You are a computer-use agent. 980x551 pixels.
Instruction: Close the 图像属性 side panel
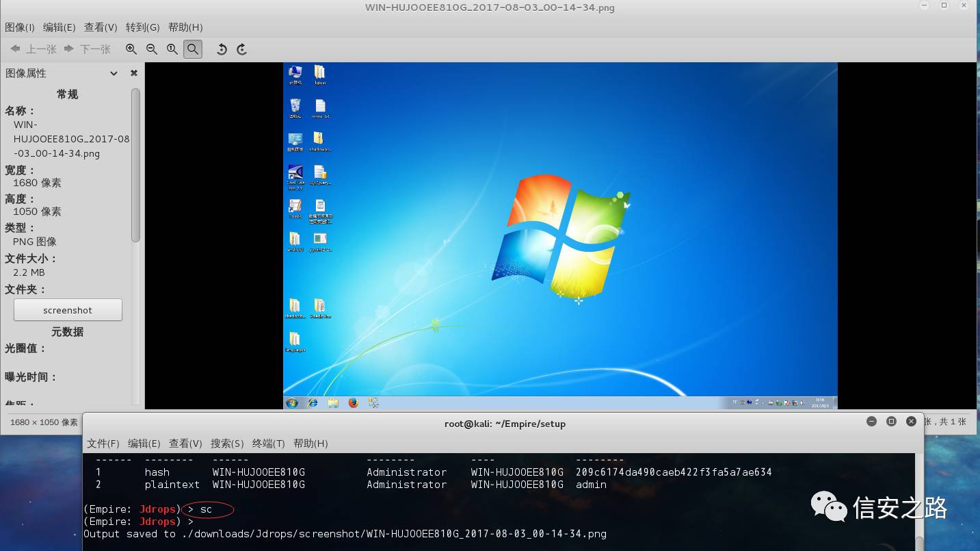[x=134, y=73]
